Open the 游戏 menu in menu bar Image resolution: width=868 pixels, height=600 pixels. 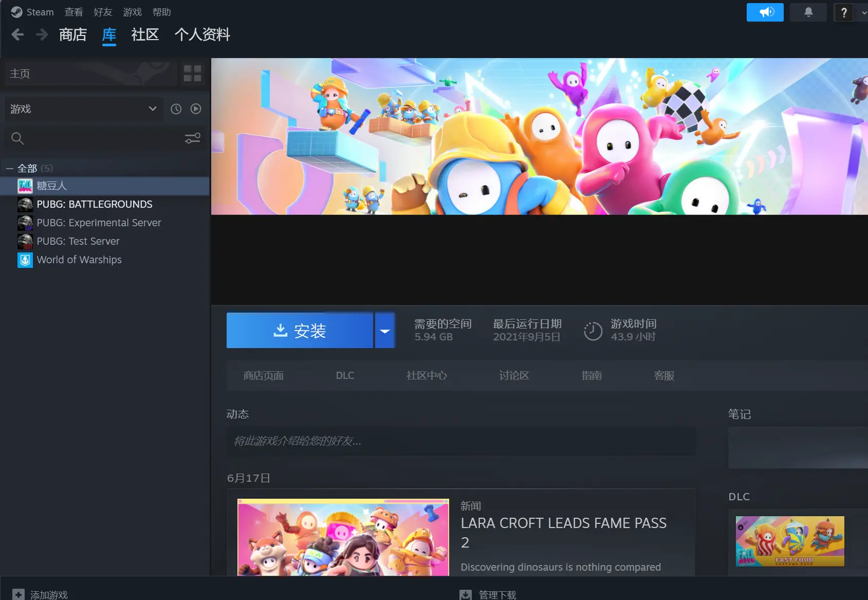(132, 12)
